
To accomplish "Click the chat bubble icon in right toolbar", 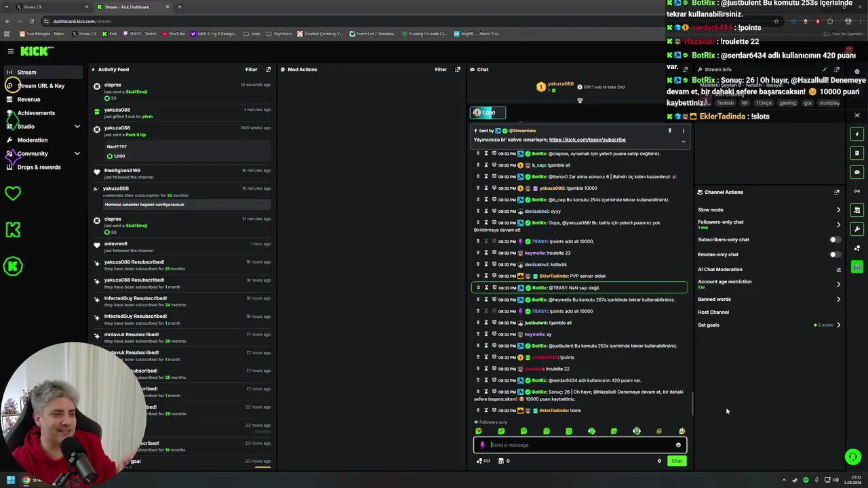I will pos(857,172).
